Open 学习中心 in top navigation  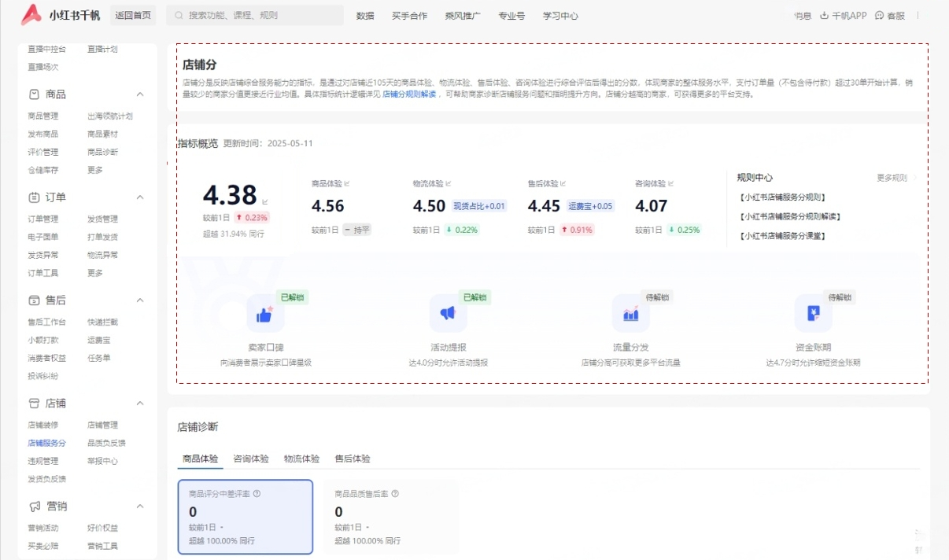click(560, 15)
